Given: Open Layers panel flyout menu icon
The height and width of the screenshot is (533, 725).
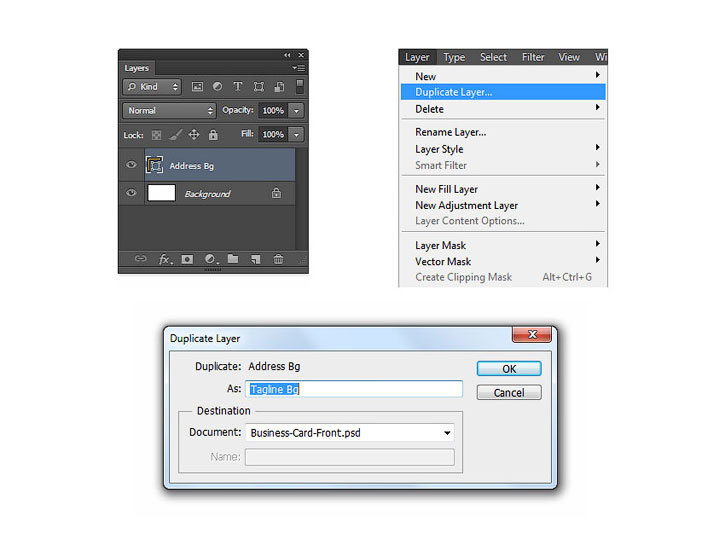Looking at the screenshot, I should coord(298,68).
